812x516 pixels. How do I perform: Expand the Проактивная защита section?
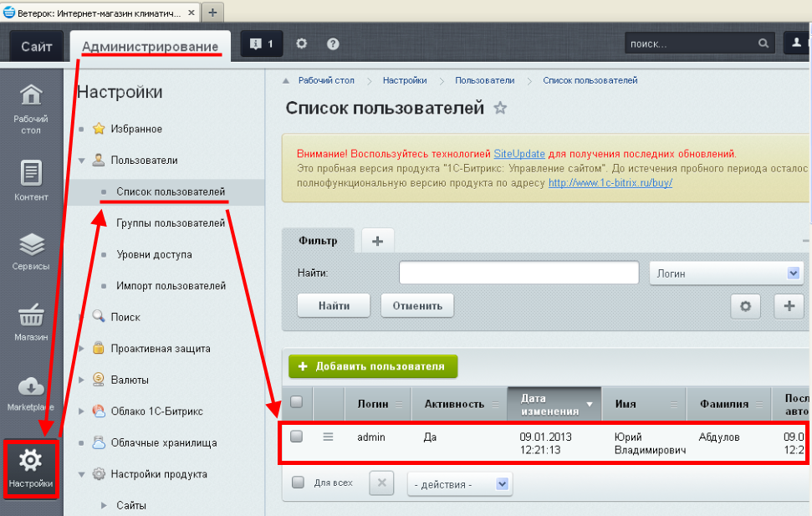tap(81, 349)
